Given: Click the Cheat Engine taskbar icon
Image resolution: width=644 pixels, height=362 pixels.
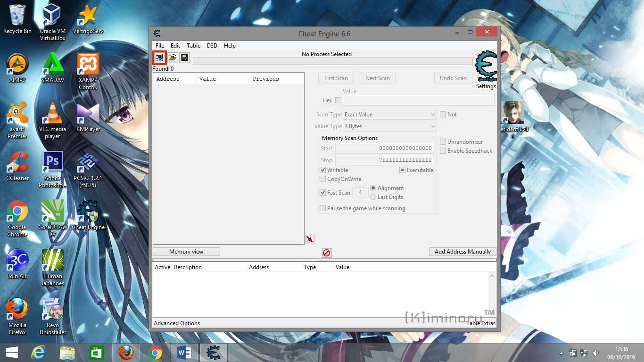Looking at the screenshot, I should pos(213,352).
